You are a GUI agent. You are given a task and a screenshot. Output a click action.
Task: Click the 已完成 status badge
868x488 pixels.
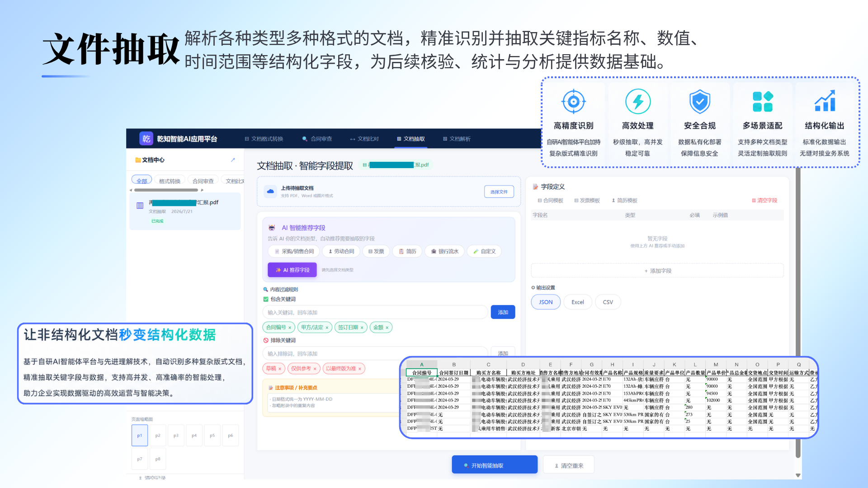click(157, 221)
